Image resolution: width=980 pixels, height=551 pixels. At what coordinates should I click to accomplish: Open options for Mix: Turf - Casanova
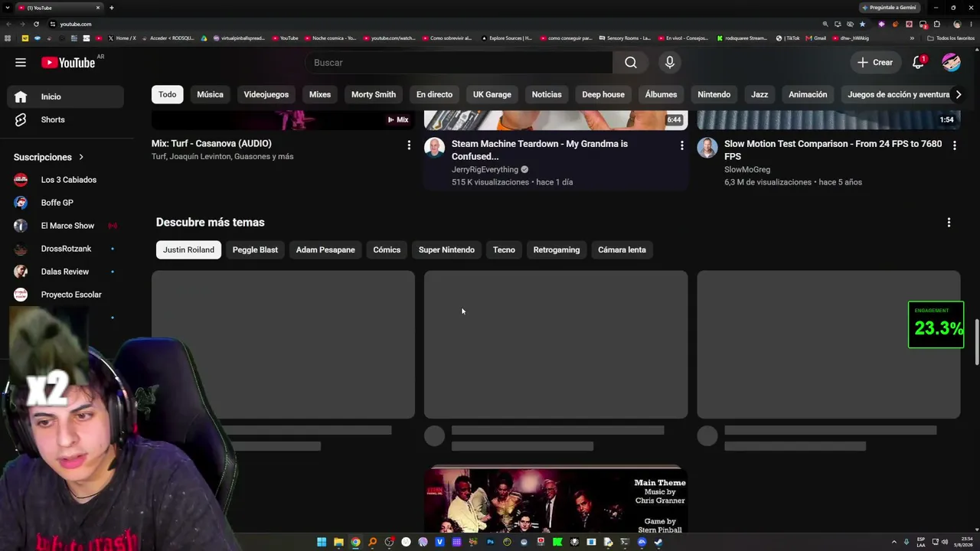tap(409, 145)
